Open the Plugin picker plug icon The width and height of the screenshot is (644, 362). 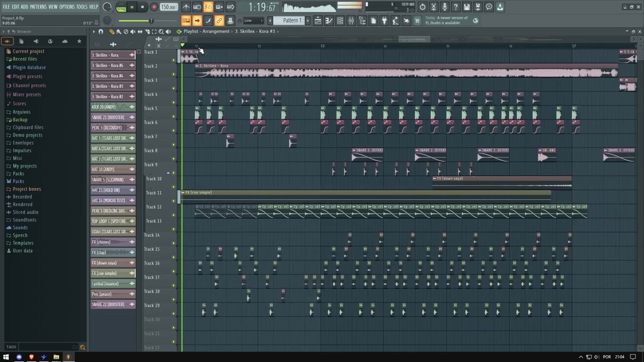[x=384, y=21]
